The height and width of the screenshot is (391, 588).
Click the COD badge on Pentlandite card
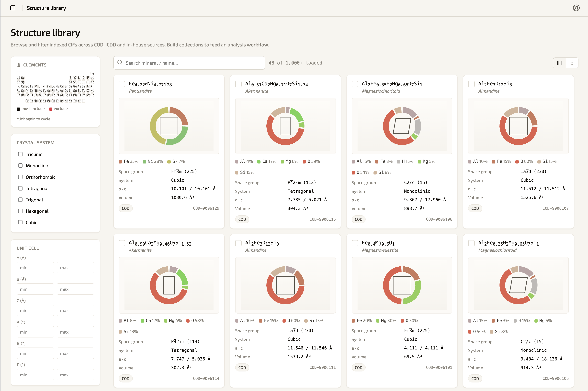coord(125,208)
